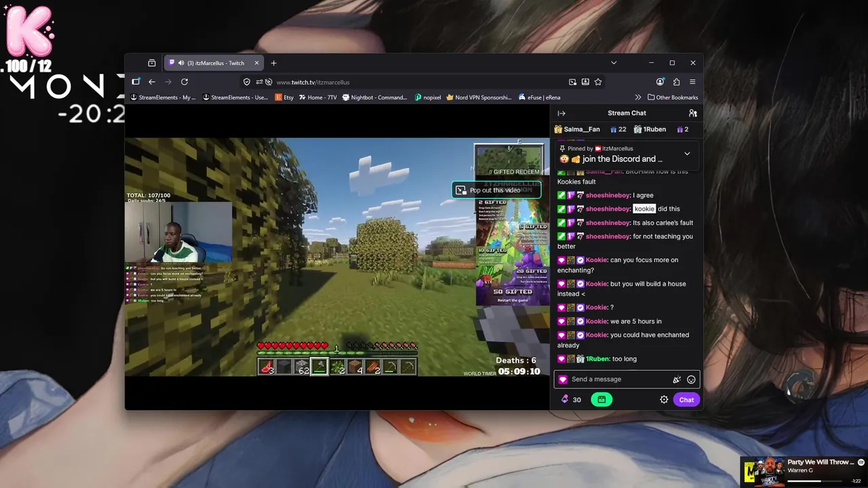Click the autoplay blocked icon
This screenshot has height=488, width=868.
[x=269, y=82]
